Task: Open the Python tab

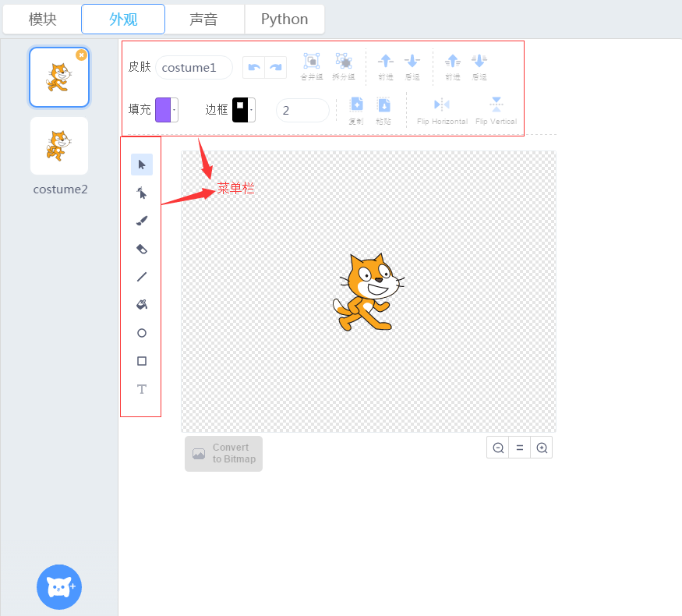Action: [x=284, y=19]
